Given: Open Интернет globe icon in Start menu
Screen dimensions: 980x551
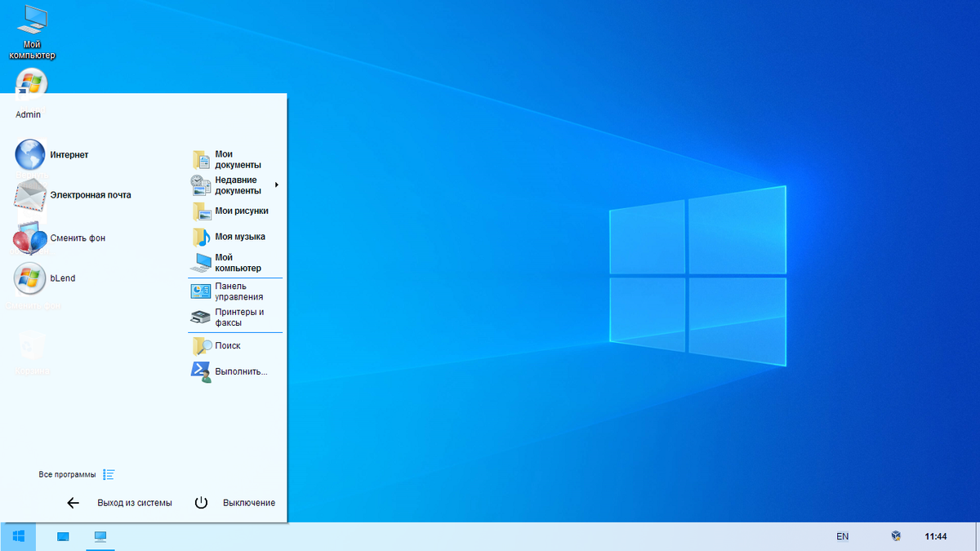Looking at the screenshot, I should 30,154.
